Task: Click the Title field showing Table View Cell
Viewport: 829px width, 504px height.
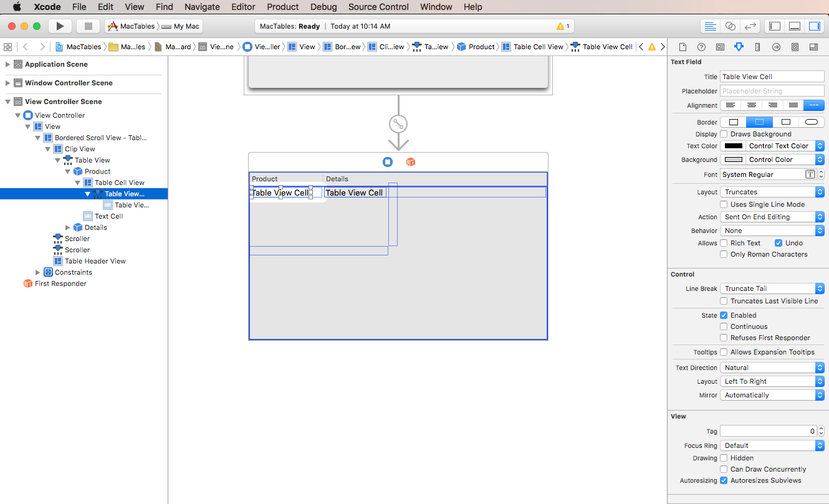Action: pyautogui.click(x=772, y=76)
